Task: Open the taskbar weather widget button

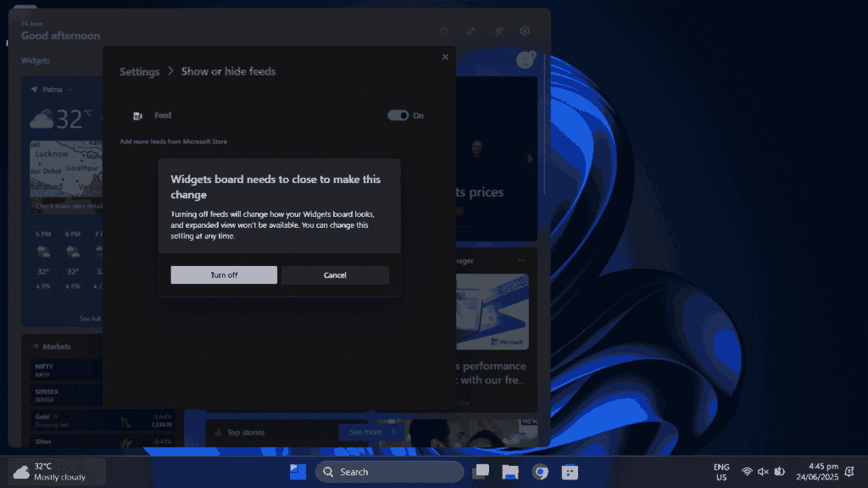Action: [57, 471]
